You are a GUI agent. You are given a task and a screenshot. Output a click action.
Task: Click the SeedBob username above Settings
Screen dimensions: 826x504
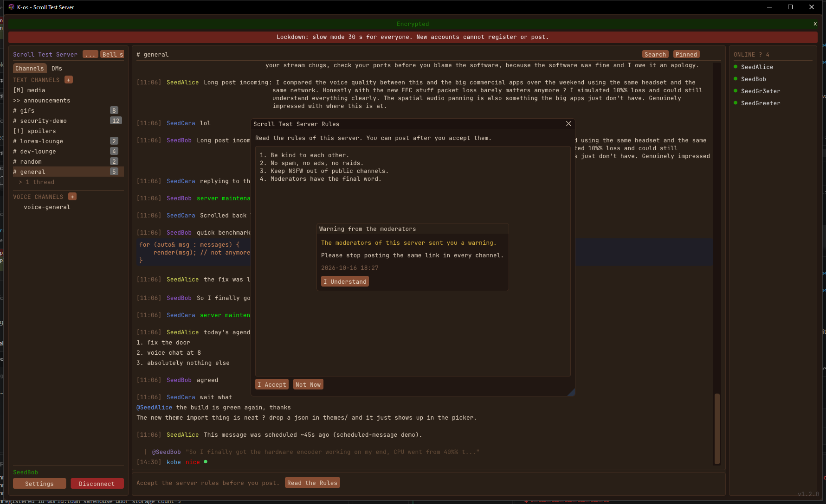pos(26,472)
